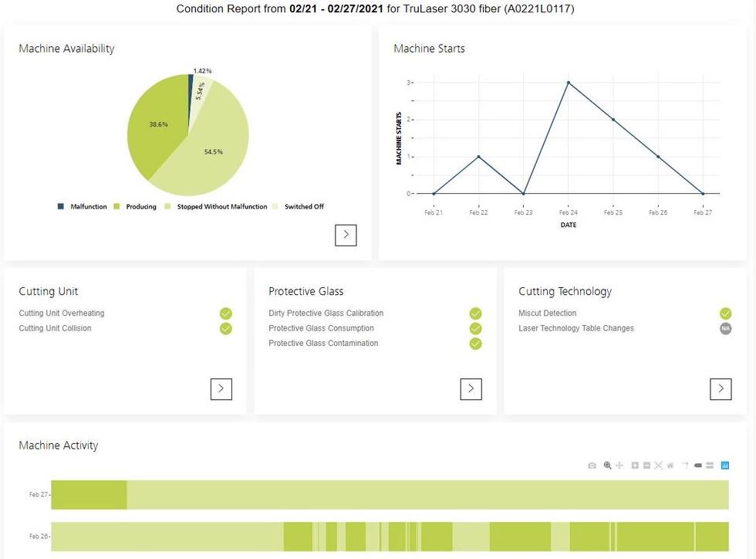
Task: Click the blue Plotly logo icon
Action: [x=725, y=466]
